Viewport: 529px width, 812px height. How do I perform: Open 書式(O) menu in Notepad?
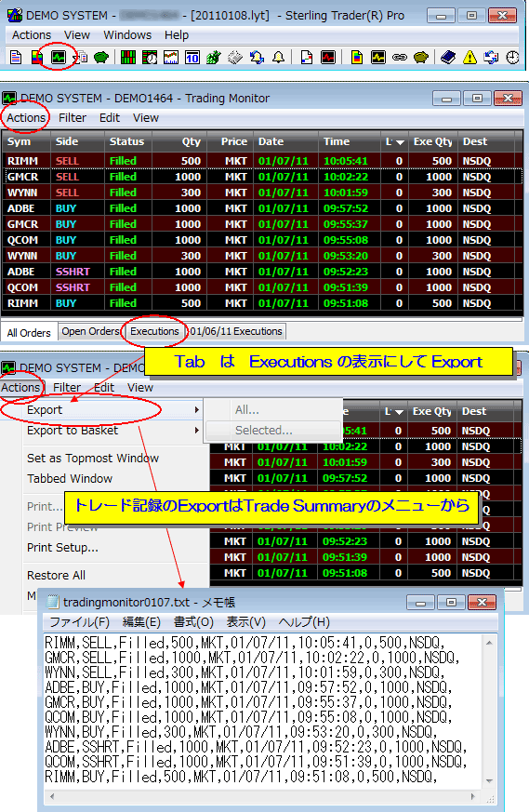pyautogui.click(x=193, y=622)
